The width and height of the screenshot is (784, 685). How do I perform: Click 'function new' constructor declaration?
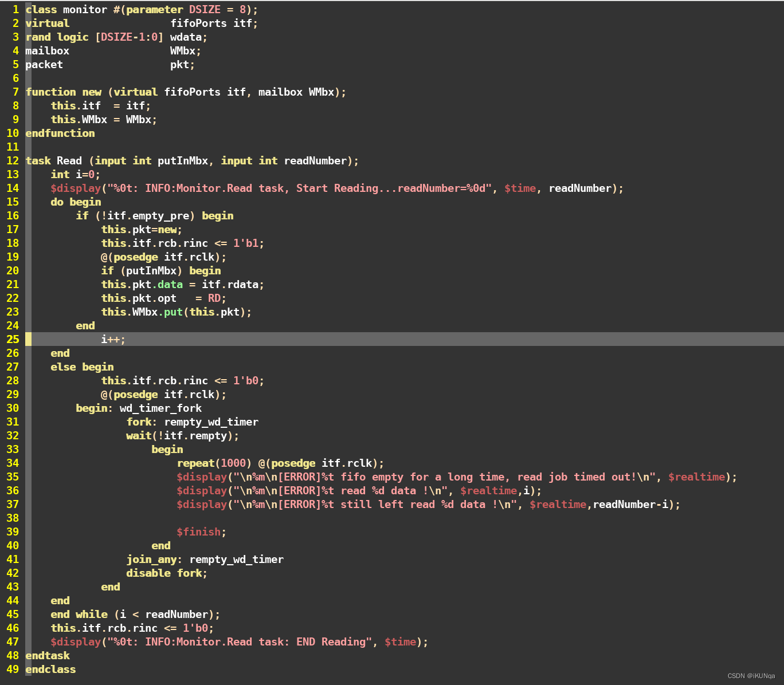[64, 92]
